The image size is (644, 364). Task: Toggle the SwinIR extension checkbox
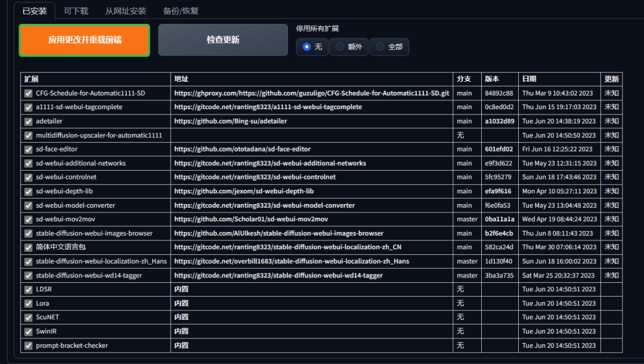click(29, 332)
